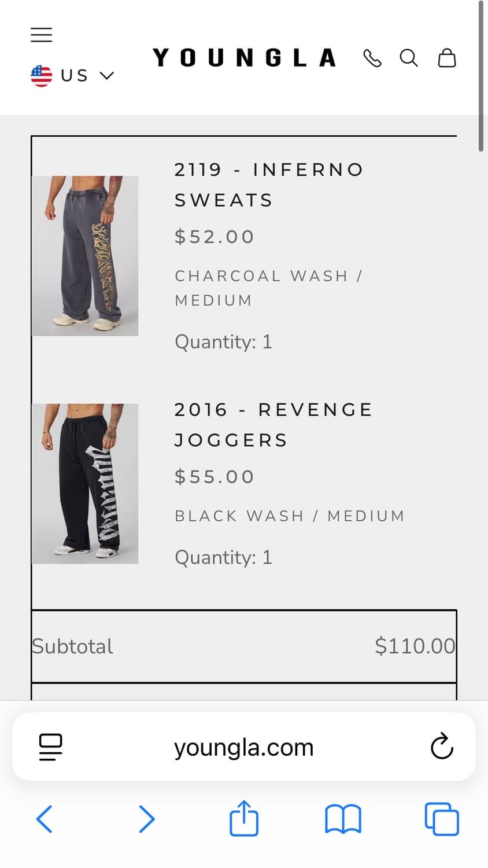Screen dimensions: 488x868
Task: Open the 2119 Inferno Sweats product title
Action: [269, 185]
